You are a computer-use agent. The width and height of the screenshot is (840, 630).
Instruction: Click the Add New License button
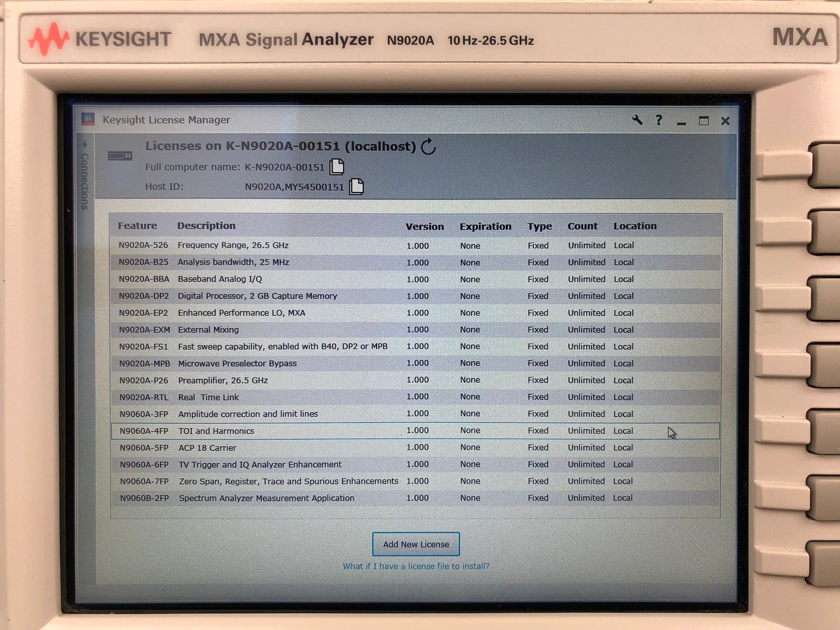pyautogui.click(x=416, y=544)
